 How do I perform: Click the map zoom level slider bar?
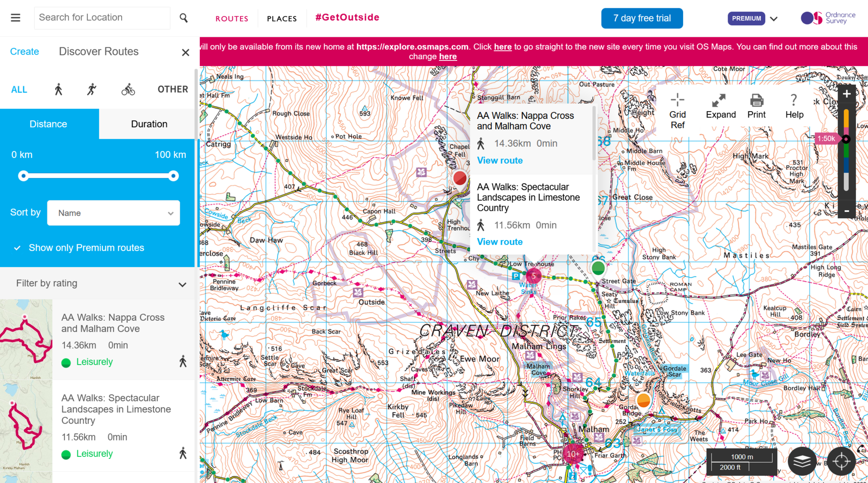point(846,150)
